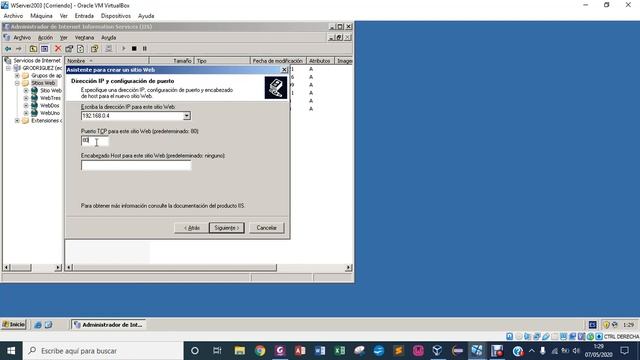The height and width of the screenshot is (360, 640).
Task: Click the Forward arrow in the IIS toolbar
Action: [18, 49]
